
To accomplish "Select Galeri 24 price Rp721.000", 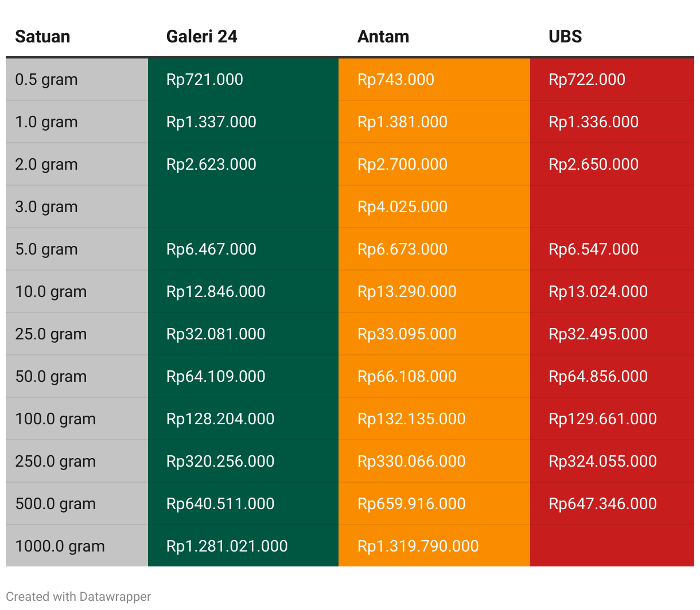I will [x=205, y=79].
